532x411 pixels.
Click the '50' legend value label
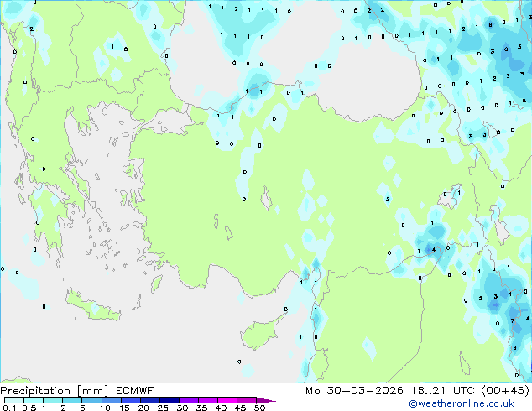[x=260, y=408]
